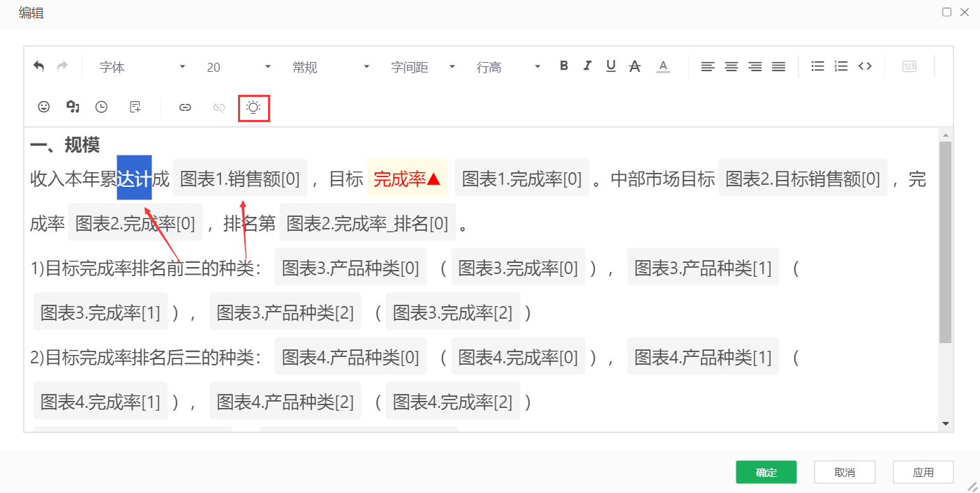Create a bulleted list
The image size is (980, 493).
(x=817, y=66)
